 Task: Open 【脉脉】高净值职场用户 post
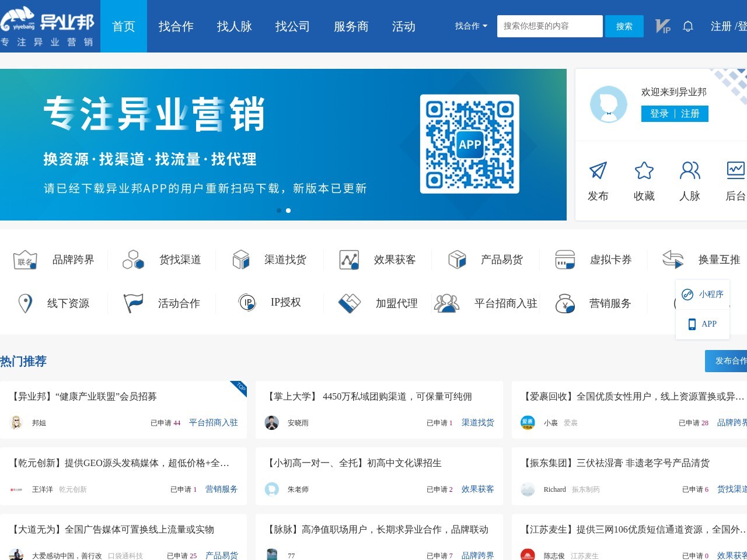[x=377, y=530]
